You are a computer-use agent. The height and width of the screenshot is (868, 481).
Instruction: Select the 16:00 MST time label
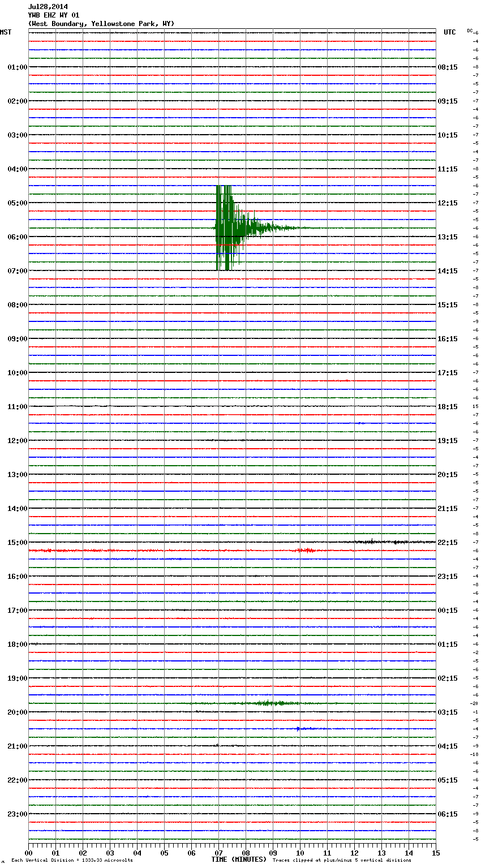point(18,577)
